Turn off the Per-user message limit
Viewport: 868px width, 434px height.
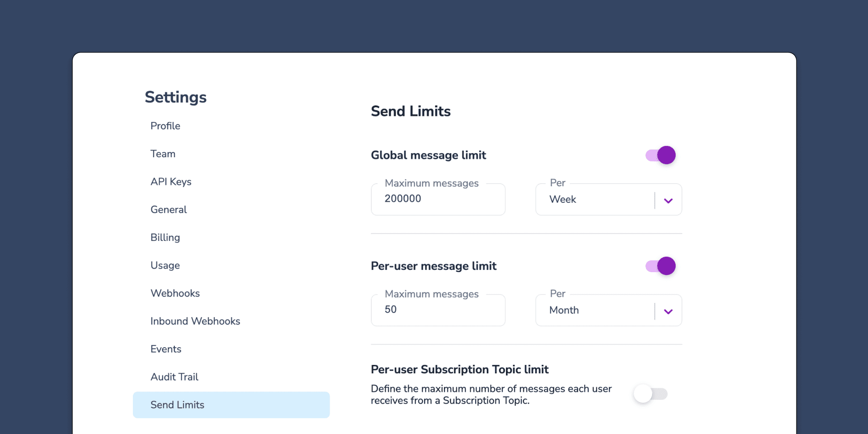[660, 266]
